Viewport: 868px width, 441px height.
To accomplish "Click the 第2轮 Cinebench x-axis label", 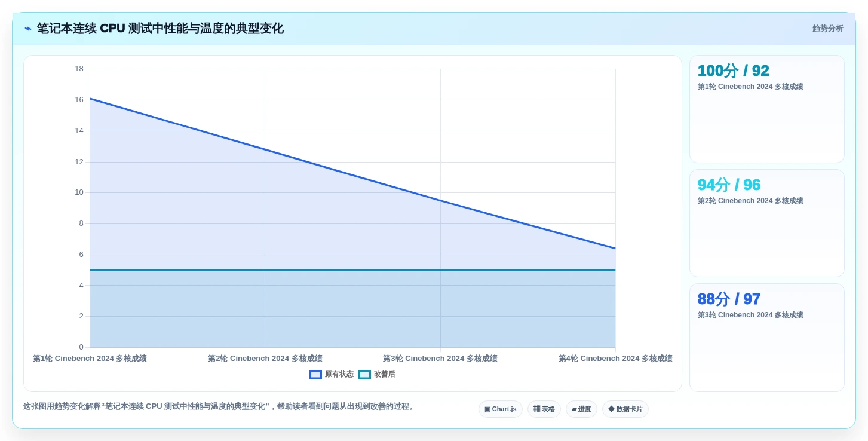I will (265, 359).
